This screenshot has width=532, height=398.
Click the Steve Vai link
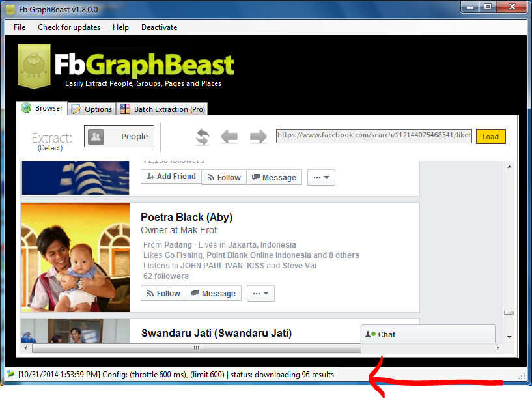(300, 266)
